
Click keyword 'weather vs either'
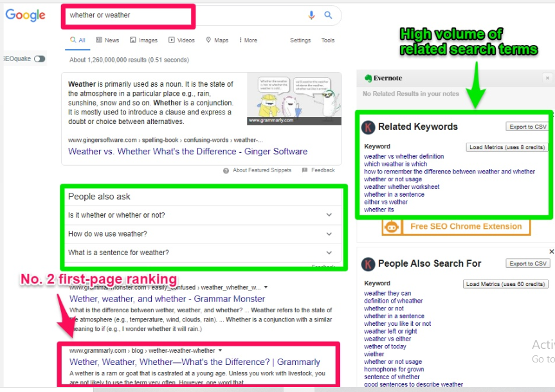(x=387, y=339)
